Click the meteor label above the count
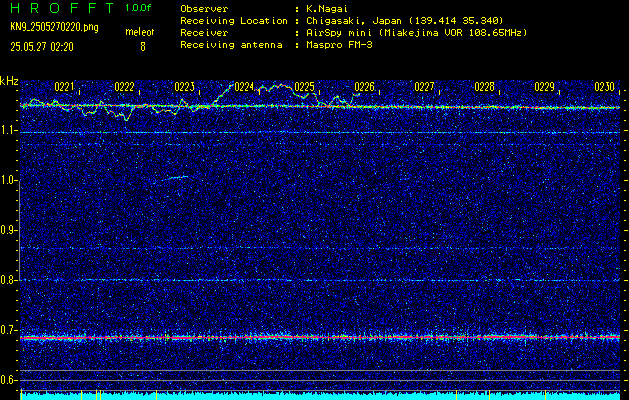This screenshot has width=629, height=400. 140,32
